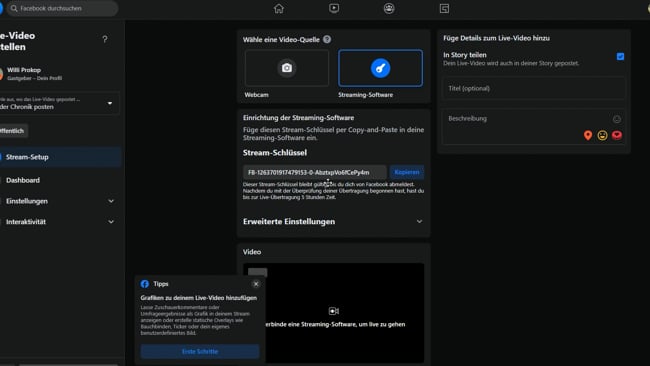Click the Webcam label
The image size is (650, 366).
256,95
